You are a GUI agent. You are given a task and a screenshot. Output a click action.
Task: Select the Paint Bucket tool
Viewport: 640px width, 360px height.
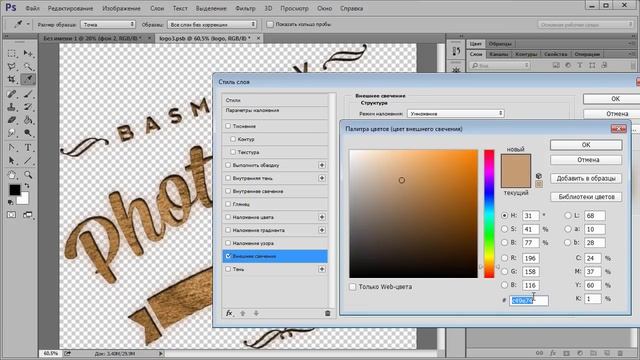click(x=28, y=120)
